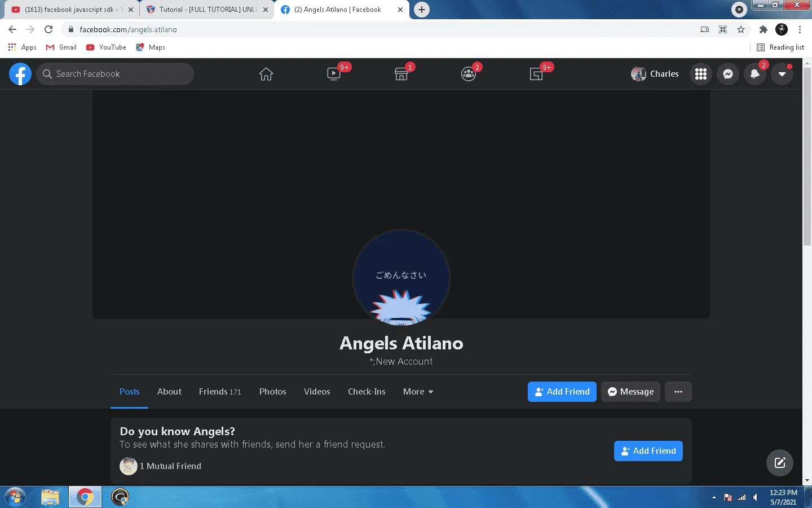This screenshot has height=508, width=812.
Task: Close the Tutorial browser tab
Action: click(266, 10)
